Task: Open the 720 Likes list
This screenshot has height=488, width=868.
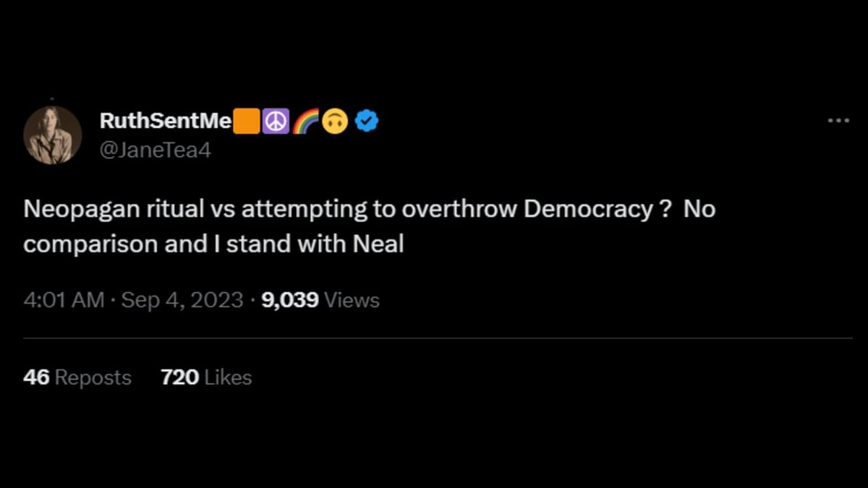Action: pos(205,377)
